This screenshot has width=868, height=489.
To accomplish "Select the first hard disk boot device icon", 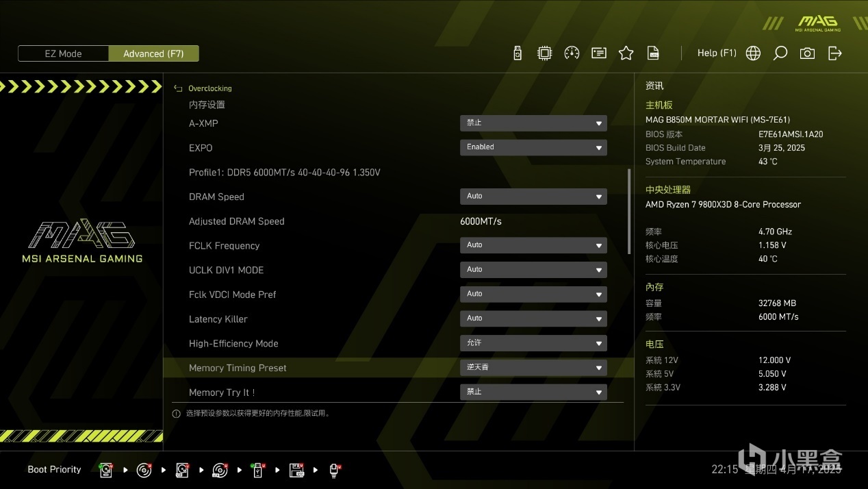I will tap(106, 470).
